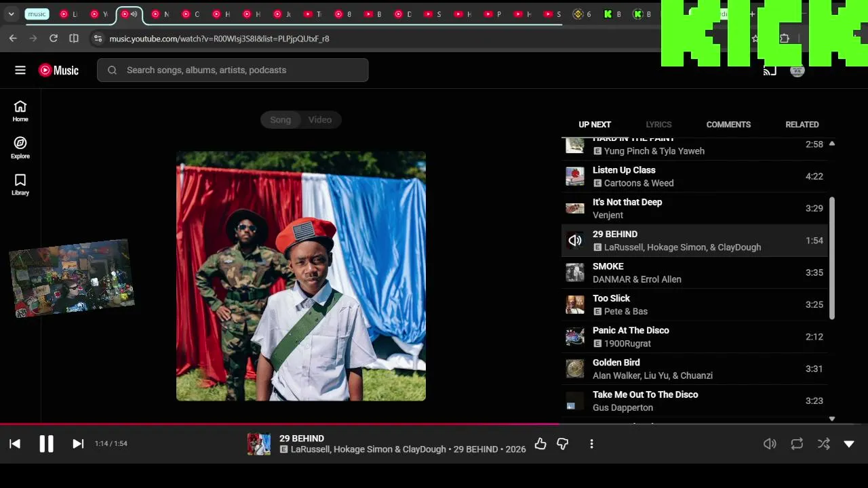Open the RELATED tab
Screen dimensions: 868x488
(802, 125)
